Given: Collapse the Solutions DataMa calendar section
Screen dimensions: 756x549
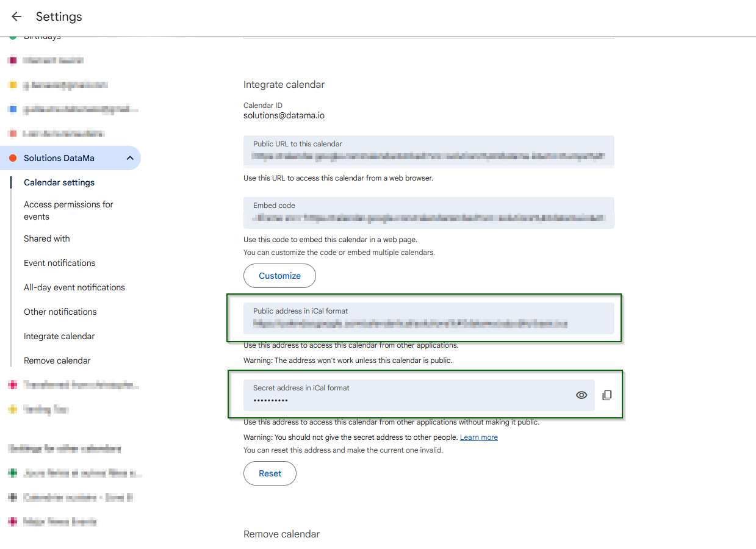Looking at the screenshot, I should 130,158.
